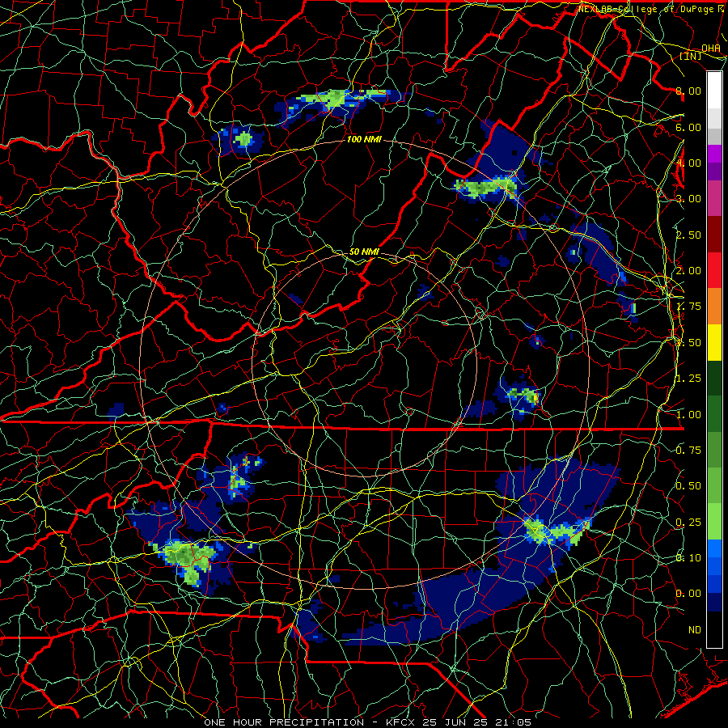728x728 pixels.
Task: Click the '100 NMI' range ring label
Action: point(363,139)
